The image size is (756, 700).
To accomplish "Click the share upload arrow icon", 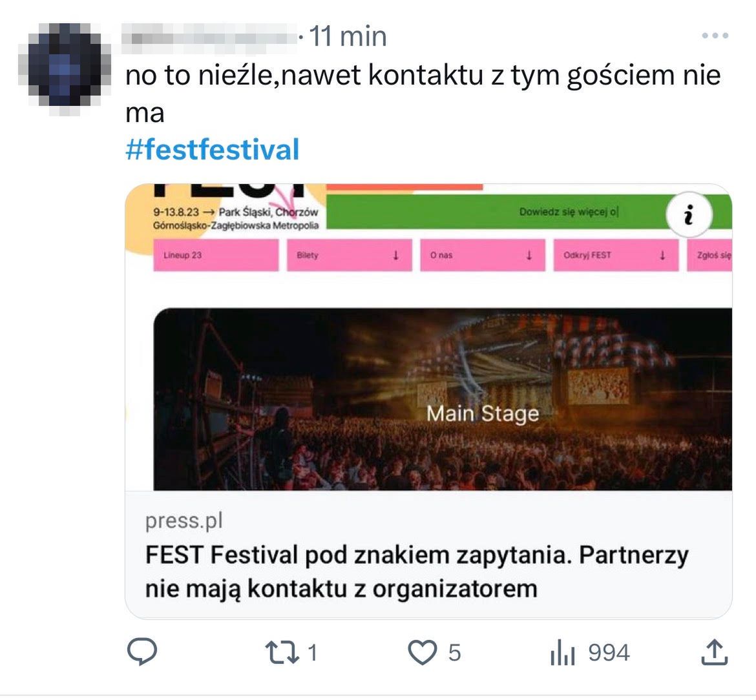I will (x=715, y=652).
